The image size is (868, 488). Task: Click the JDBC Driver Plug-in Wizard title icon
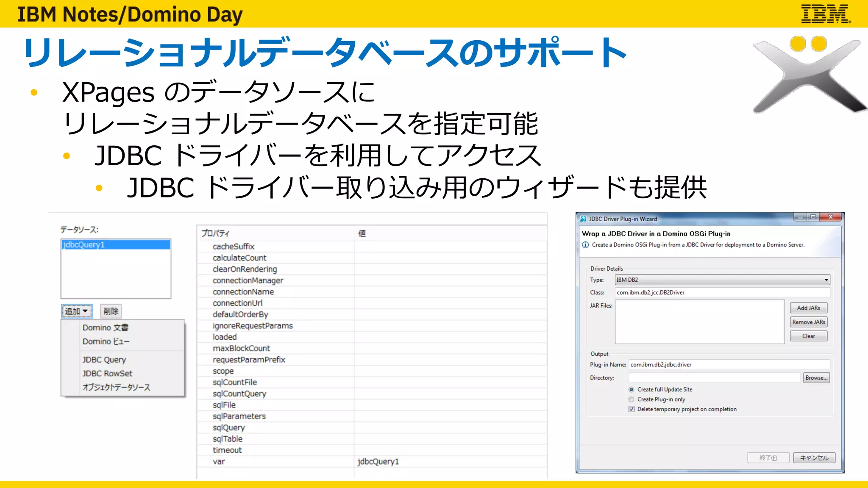tap(583, 219)
